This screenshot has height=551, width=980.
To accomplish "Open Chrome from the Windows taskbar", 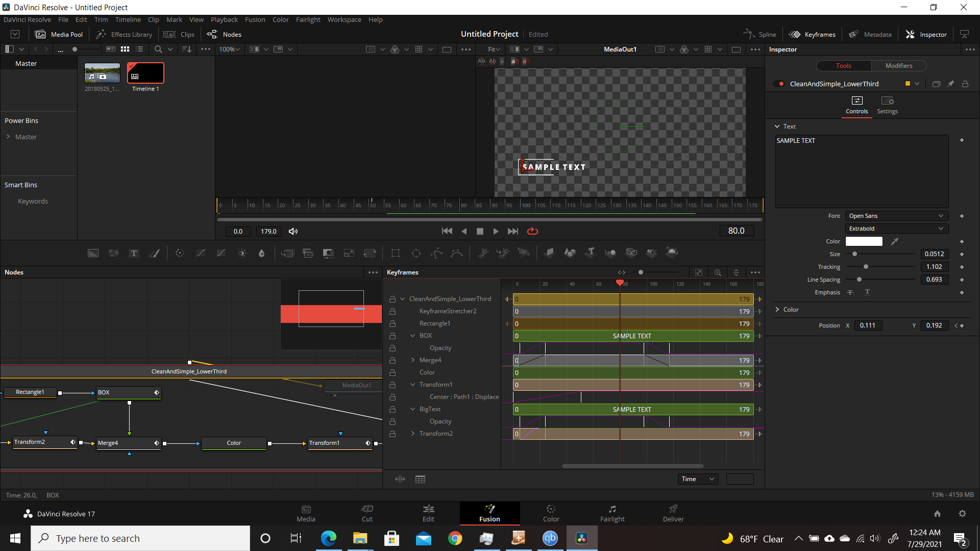I will point(455,538).
